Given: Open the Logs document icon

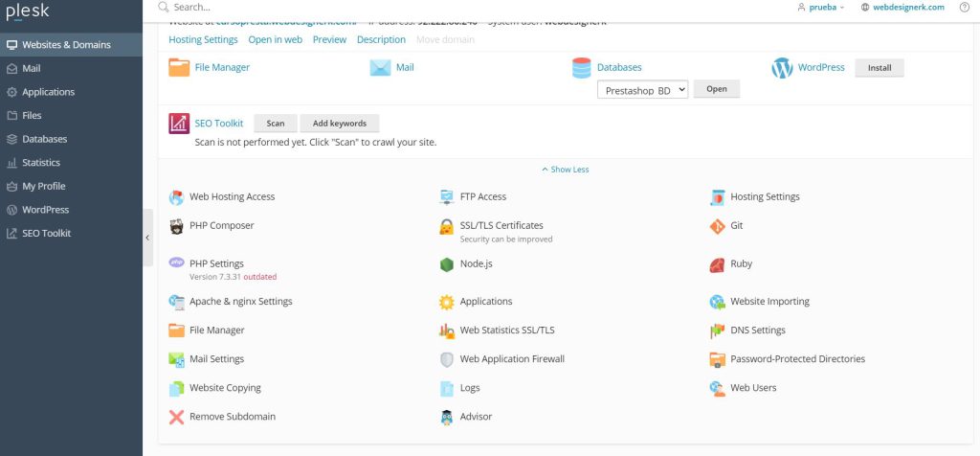Looking at the screenshot, I should click(447, 388).
